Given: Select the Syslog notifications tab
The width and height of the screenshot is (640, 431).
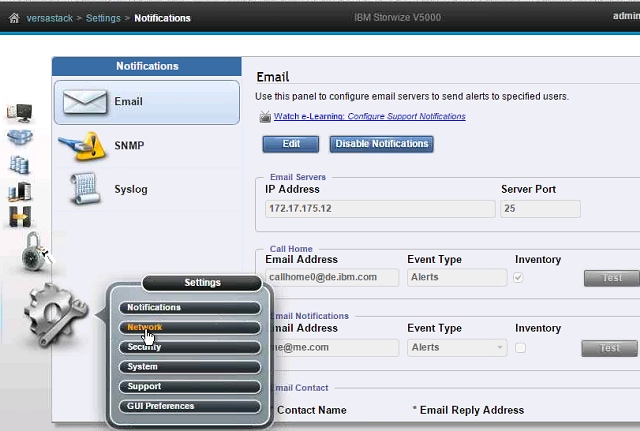Looking at the screenshot, I should click(x=147, y=189).
